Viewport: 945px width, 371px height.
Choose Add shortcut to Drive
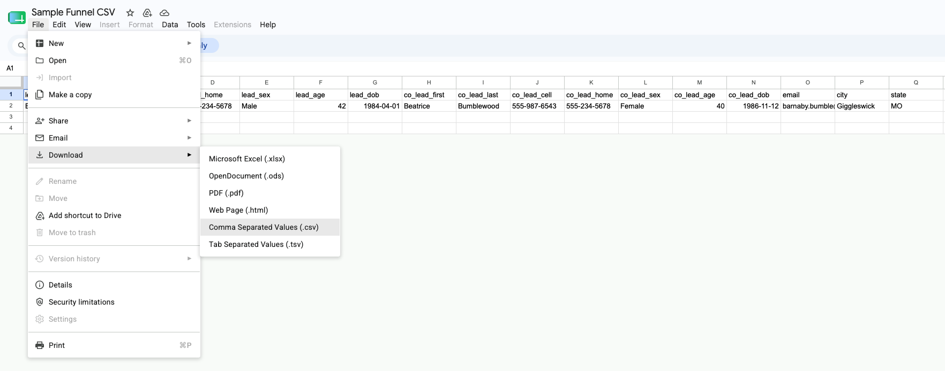[114, 216]
